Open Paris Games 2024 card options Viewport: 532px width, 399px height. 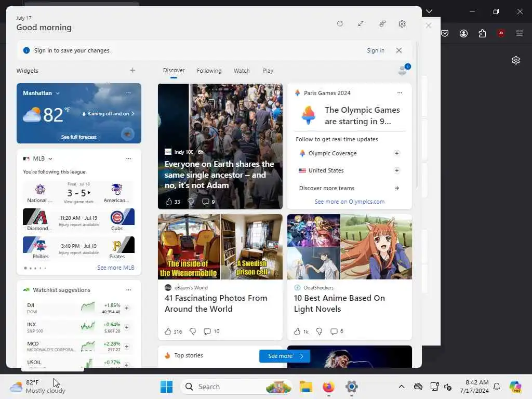tap(400, 92)
